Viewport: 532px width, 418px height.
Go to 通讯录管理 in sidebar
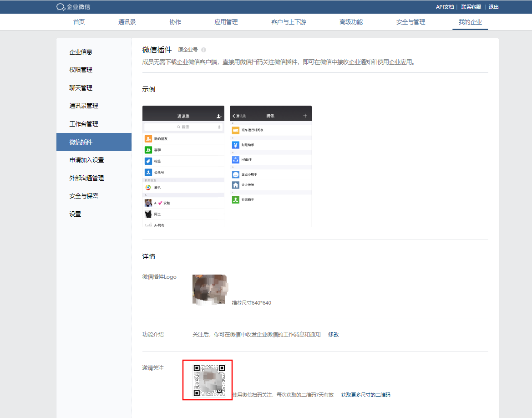94,106
